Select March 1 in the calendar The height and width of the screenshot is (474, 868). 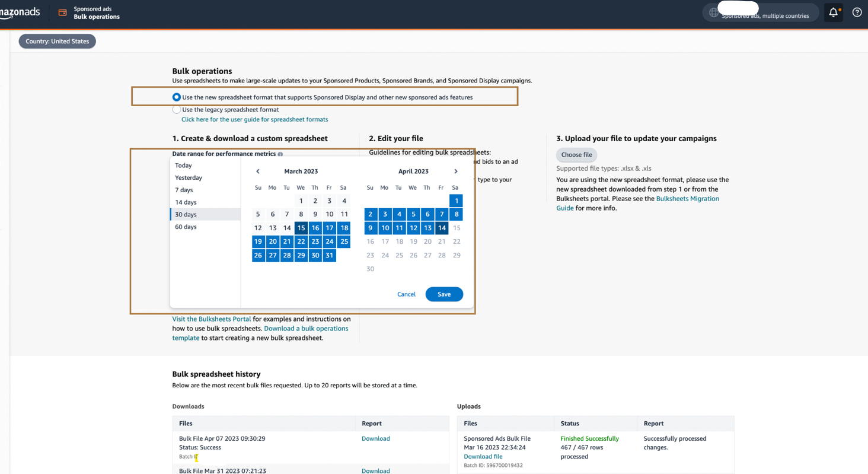301,201
